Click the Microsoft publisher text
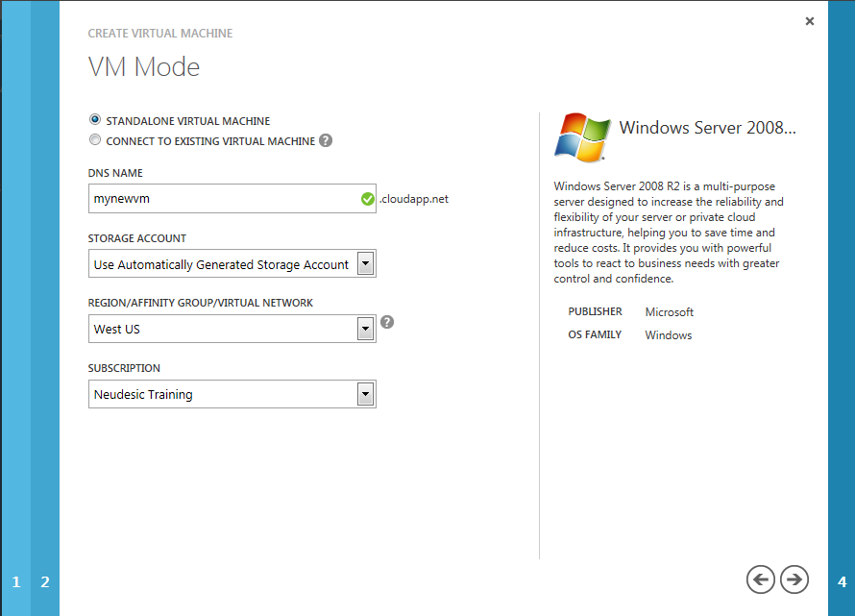Image resolution: width=855 pixels, height=616 pixels. (669, 311)
